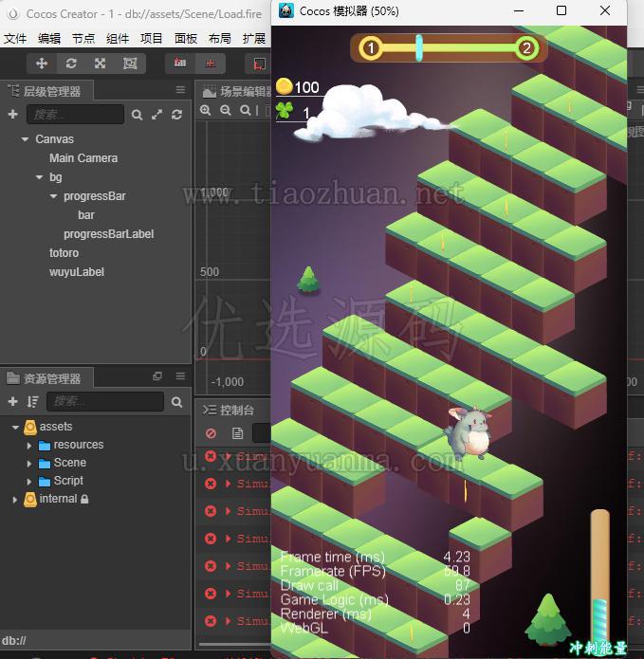This screenshot has width=644, height=659.
Task: Expand the internal folder
Action: coord(15,500)
